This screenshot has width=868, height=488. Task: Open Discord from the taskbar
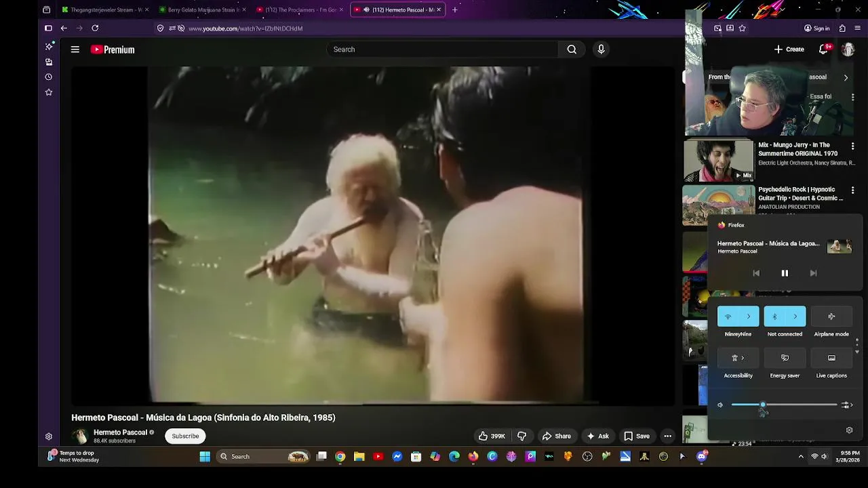pos(701,457)
